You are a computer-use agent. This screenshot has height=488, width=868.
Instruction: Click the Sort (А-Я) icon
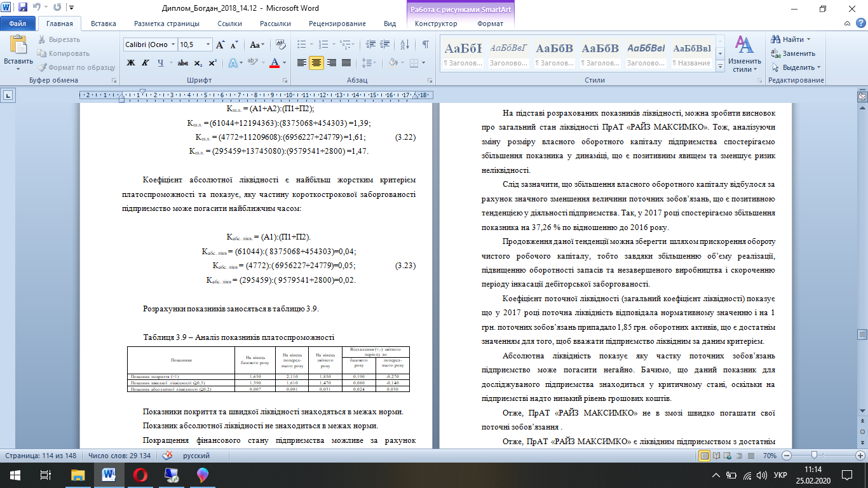coord(405,44)
